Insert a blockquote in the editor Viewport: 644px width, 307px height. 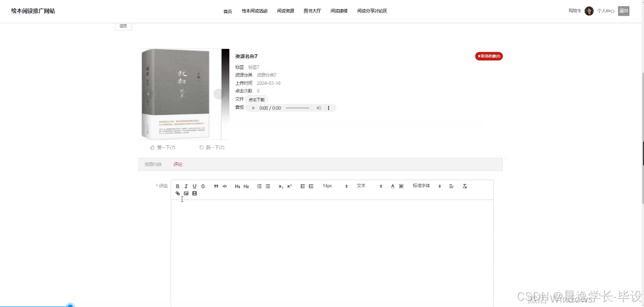coord(216,186)
